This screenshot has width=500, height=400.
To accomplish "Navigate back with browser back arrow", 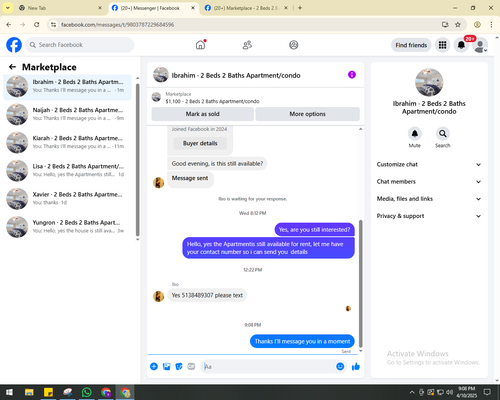I will point(9,25).
